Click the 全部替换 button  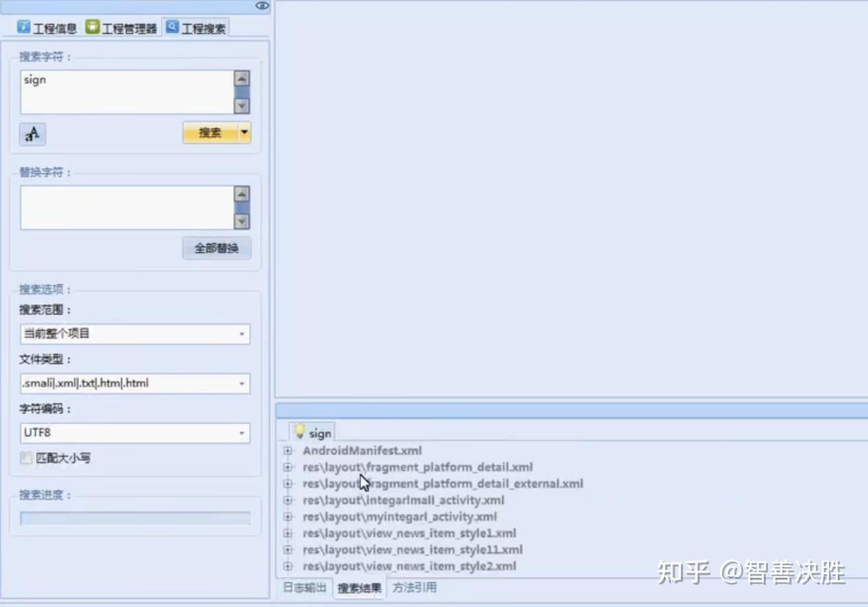(217, 248)
